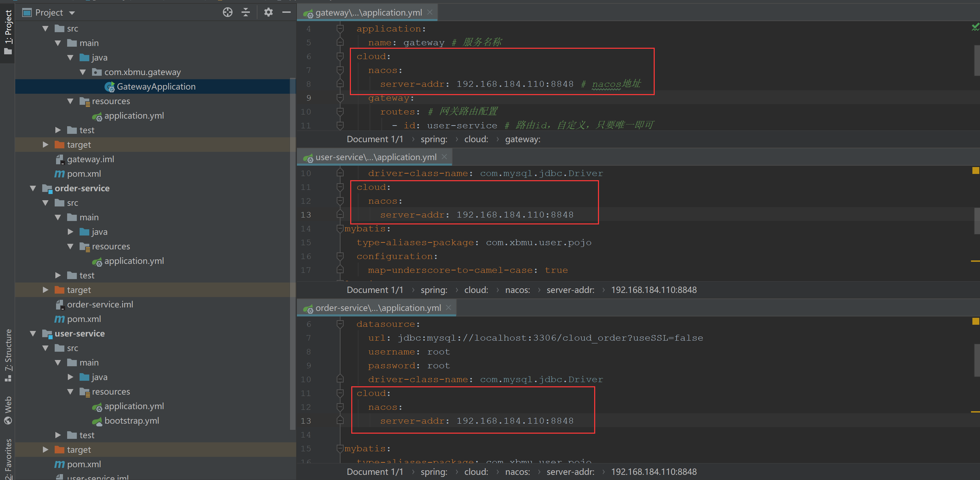Hide the Project panel with minus icon

(287, 12)
